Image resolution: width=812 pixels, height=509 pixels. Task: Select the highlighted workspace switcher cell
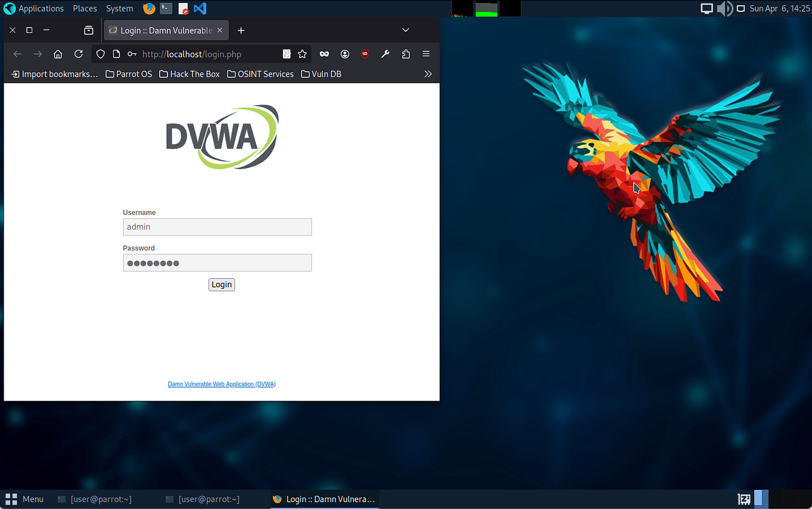[761, 499]
